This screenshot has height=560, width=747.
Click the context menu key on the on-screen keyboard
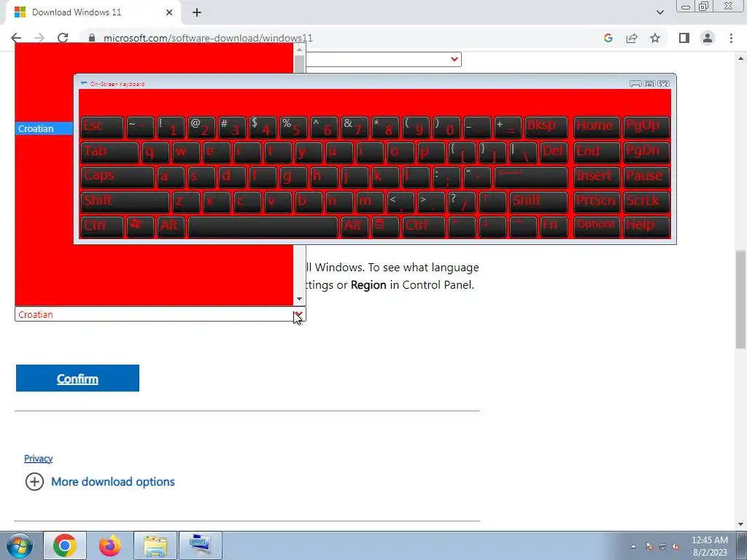tap(385, 226)
